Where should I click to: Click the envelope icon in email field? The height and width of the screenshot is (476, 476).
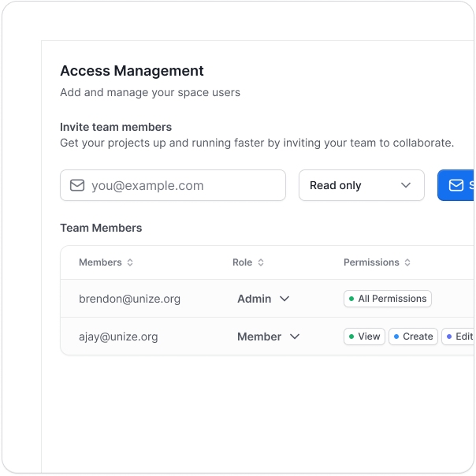(x=77, y=185)
